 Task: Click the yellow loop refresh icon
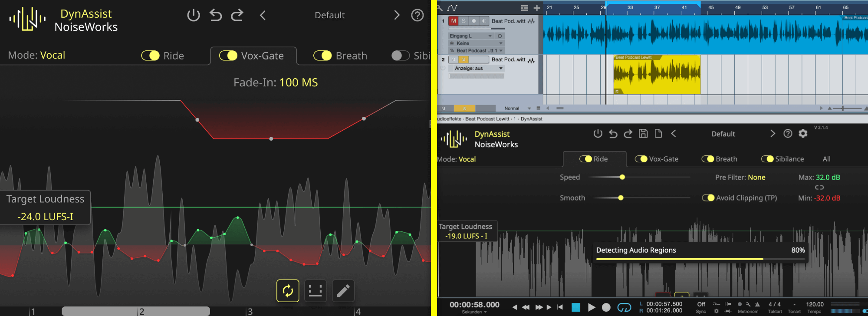[288, 291]
